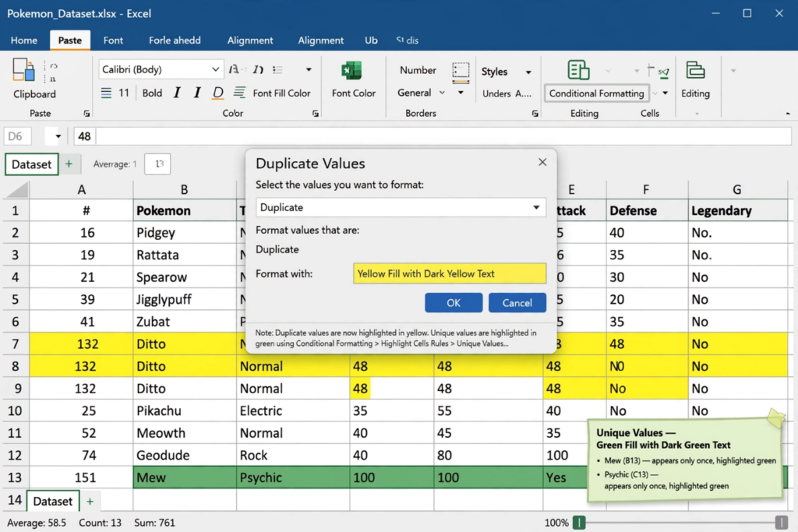This screenshot has height=532, width=798.
Task: Click the Jigglypuff cell
Action: [184, 299]
